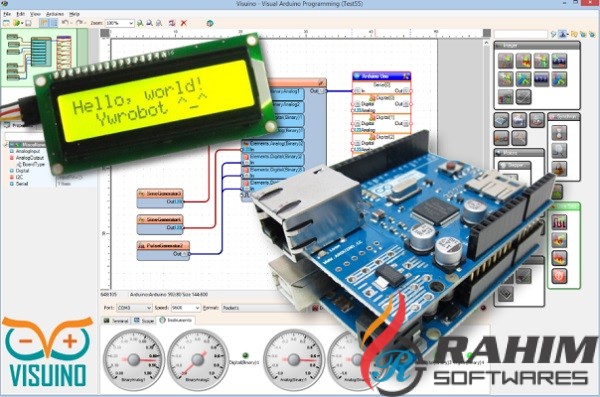Click the green Digital(Binary) LED indicator
This screenshot has height=397, width=600.
246,356
